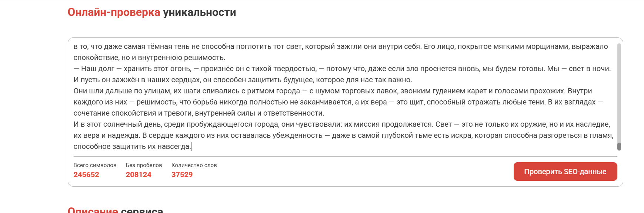The width and height of the screenshot is (644, 213).
Task: Click the Описание сервиса heading
Action: (115, 210)
